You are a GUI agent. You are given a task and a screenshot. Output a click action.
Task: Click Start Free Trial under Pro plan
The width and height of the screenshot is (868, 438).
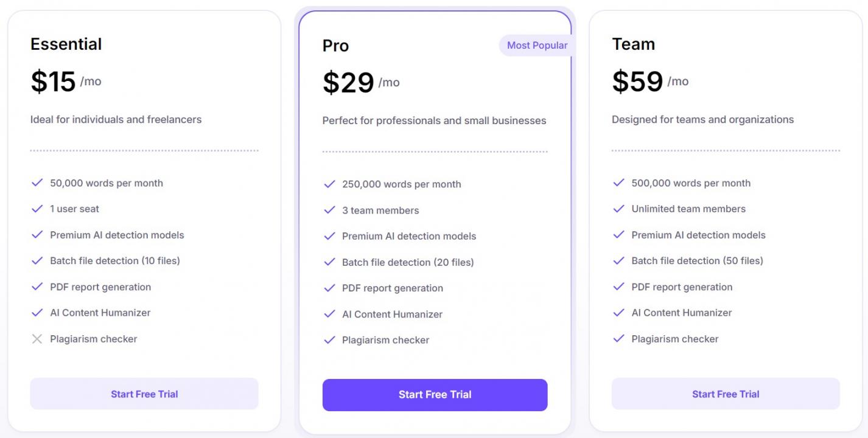click(x=435, y=395)
